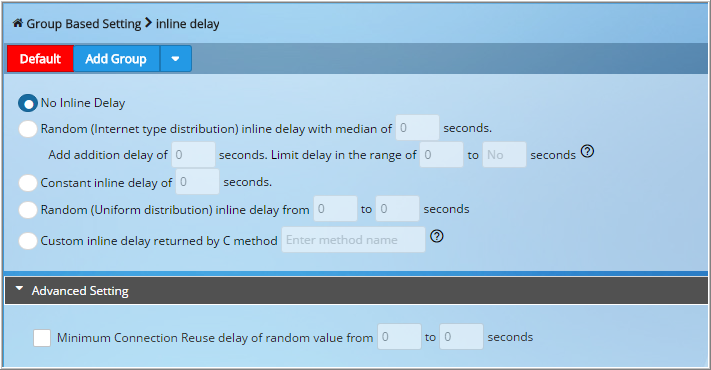This screenshot has width=711, height=370.
Task: Focus the Enter method name field
Action: tap(353, 239)
